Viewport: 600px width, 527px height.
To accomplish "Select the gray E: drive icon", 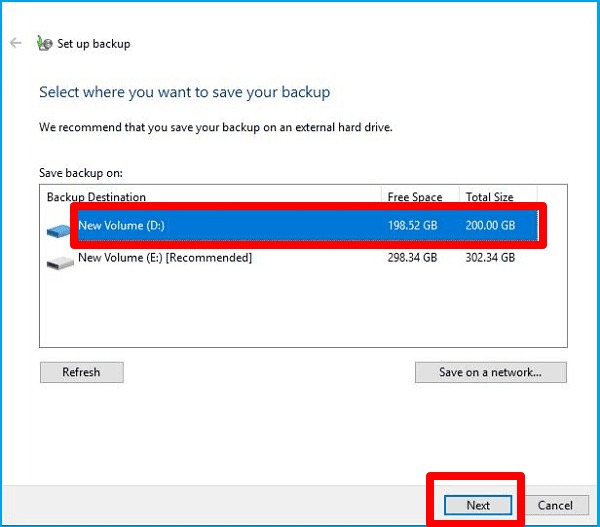I will point(60,263).
